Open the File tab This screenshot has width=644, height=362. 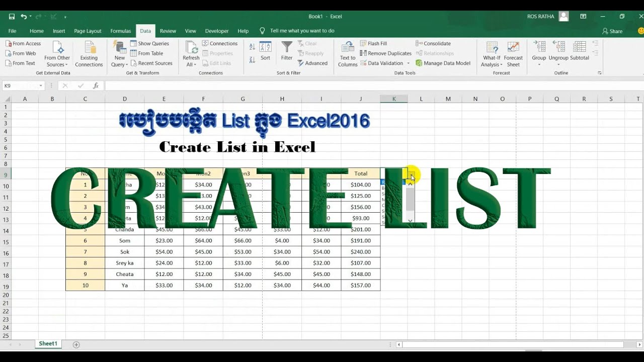pos(12,31)
